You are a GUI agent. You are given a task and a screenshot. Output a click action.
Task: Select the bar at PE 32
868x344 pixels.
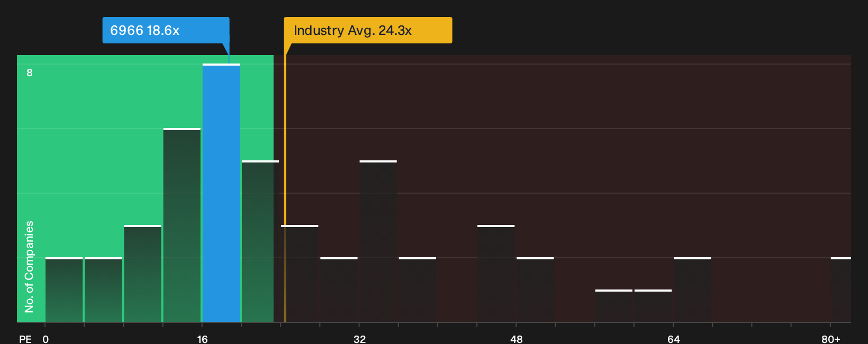378,241
